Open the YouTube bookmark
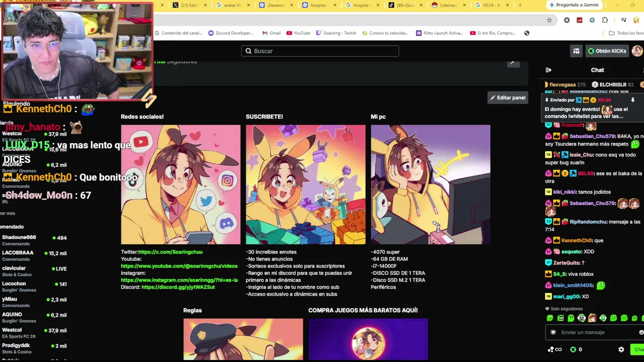 (298, 33)
